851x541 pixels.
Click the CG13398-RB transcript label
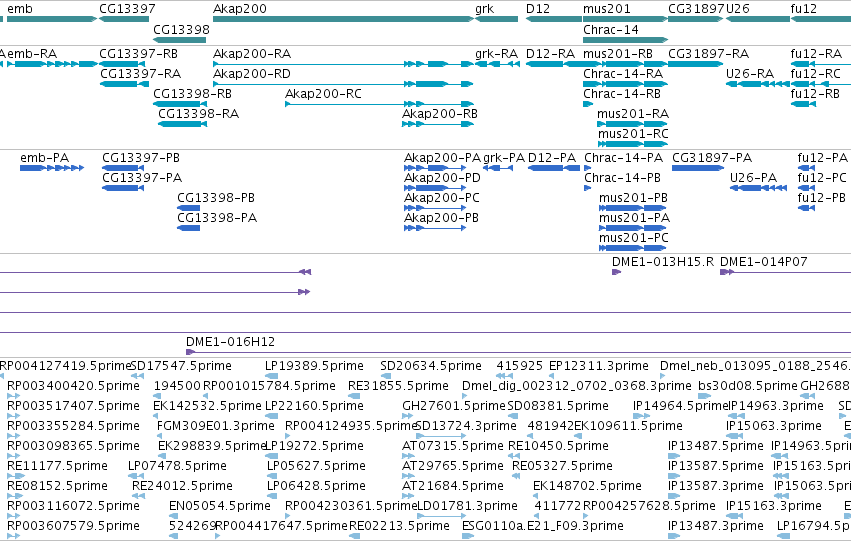[x=193, y=94]
